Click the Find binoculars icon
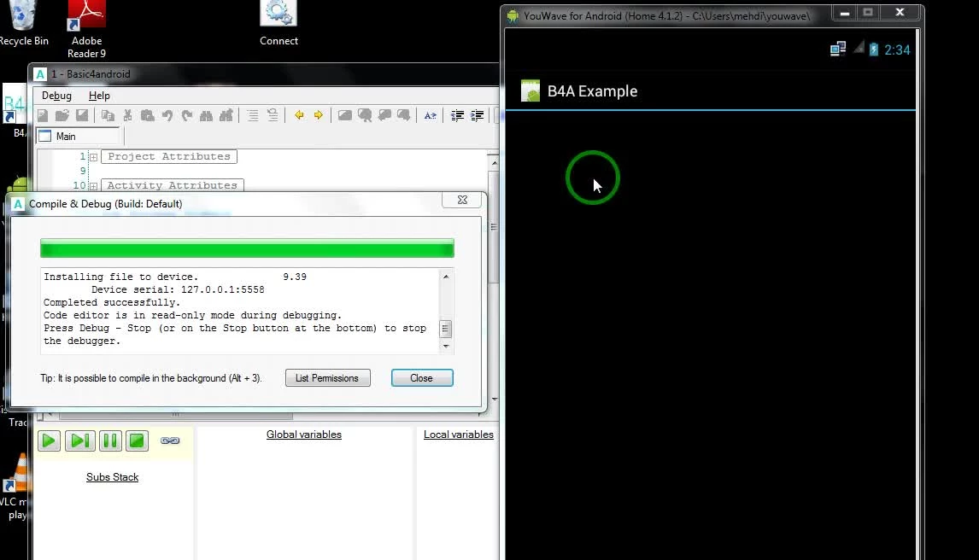This screenshot has height=560, width=979. click(206, 115)
